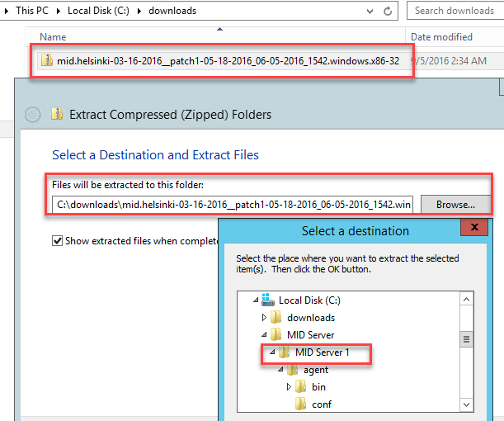The width and height of the screenshot is (504, 421).
Task: Click the back arrow in Extract wizard
Action: point(32,115)
